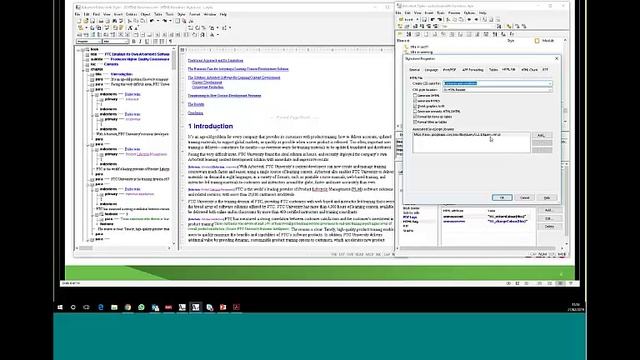Open the File menu in main editor window
640x360 pixels.
point(78,14)
